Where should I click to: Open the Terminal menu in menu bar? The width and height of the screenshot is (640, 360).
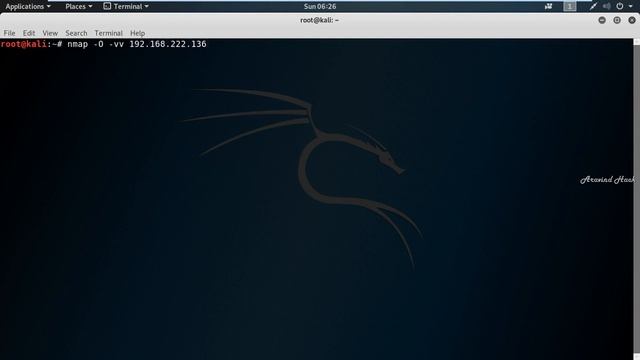click(x=108, y=33)
